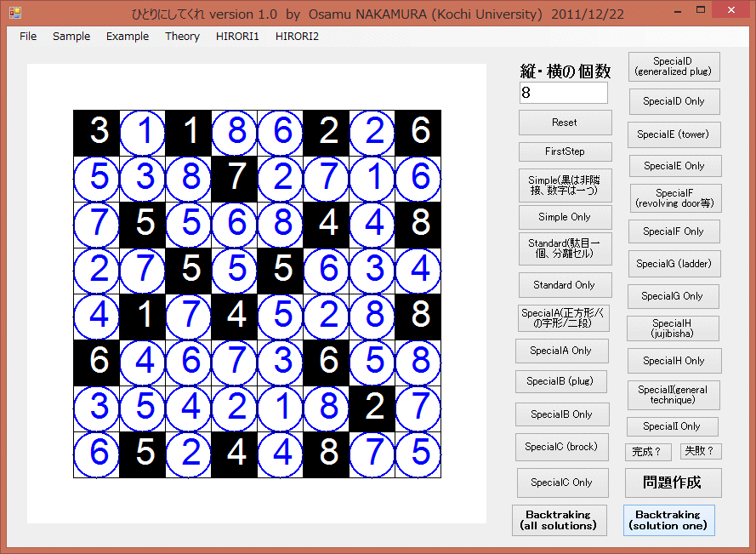Image resolution: width=756 pixels, height=554 pixels.
Task: Apply the SpecialA(正方形/くの字形/二段) technique
Action: [564, 318]
